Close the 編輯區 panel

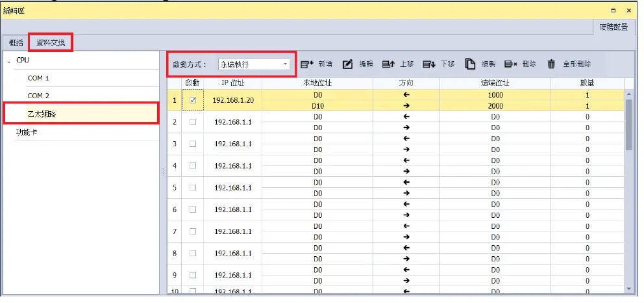click(629, 10)
